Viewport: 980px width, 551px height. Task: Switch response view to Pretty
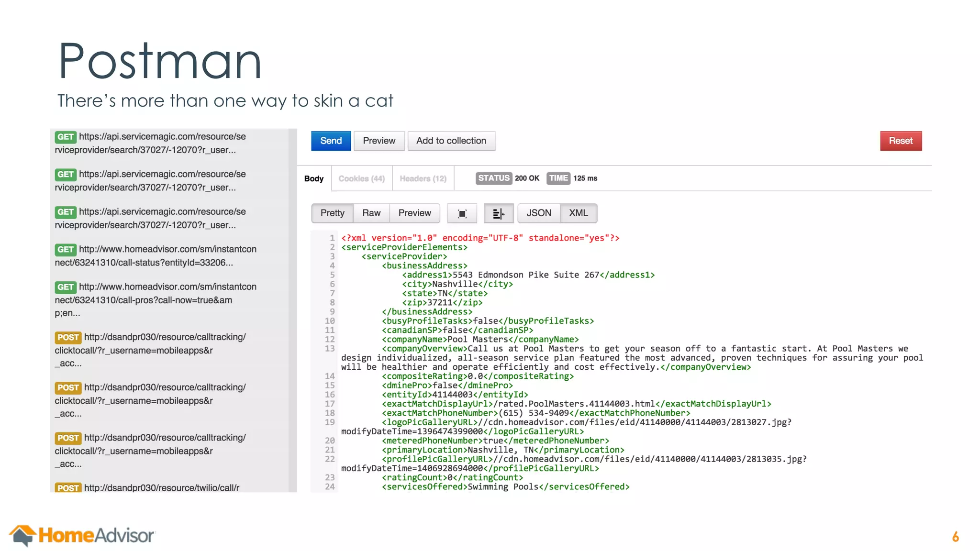[332, 213]
